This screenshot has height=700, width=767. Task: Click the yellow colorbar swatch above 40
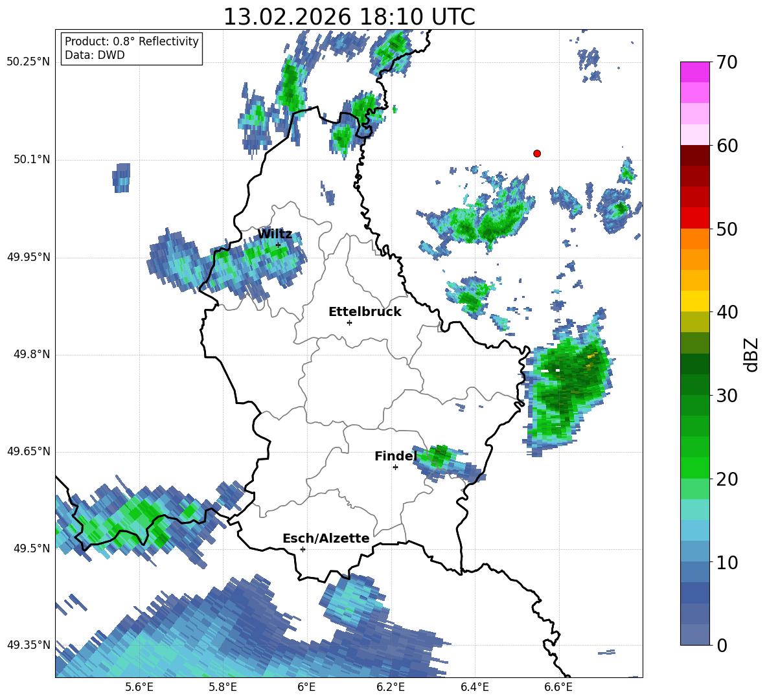coord(694,301)
